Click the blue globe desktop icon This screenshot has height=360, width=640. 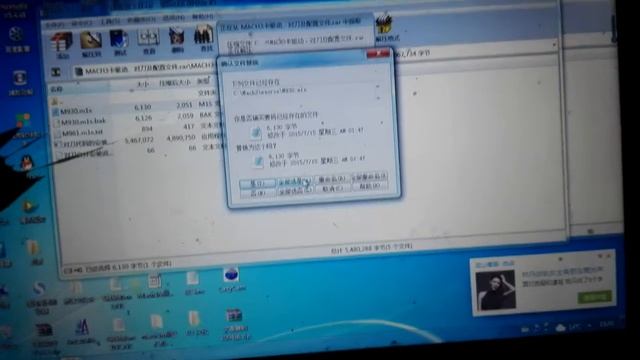231,274
